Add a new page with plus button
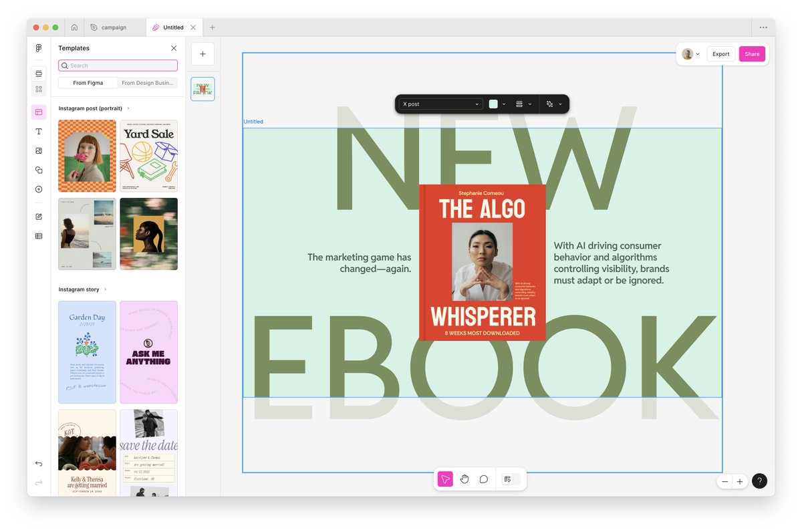802x532 pixels. (x=203, y=54)
